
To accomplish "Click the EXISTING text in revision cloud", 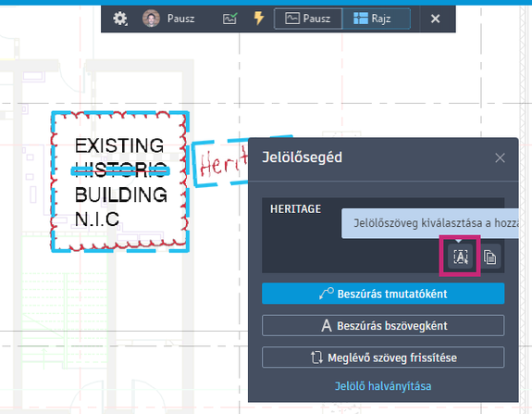I will click(119, 145).
